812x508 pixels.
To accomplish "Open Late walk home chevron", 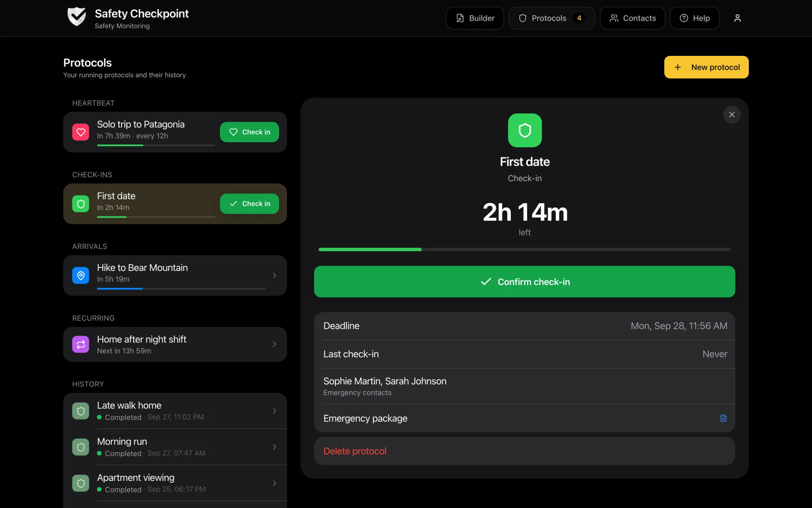I will click(274, 411).
